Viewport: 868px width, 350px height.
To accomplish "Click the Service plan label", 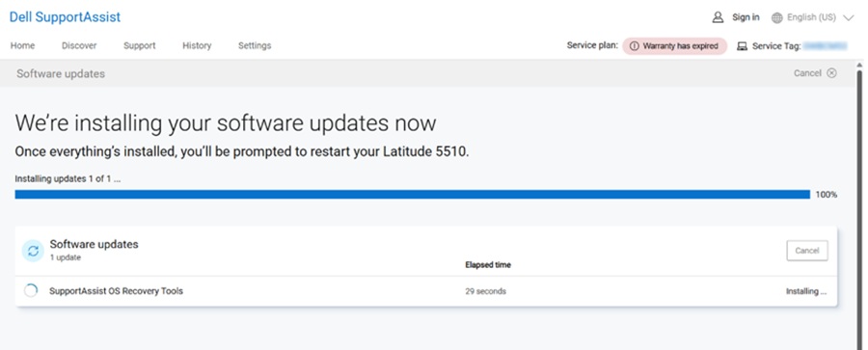I will point(592,46).
